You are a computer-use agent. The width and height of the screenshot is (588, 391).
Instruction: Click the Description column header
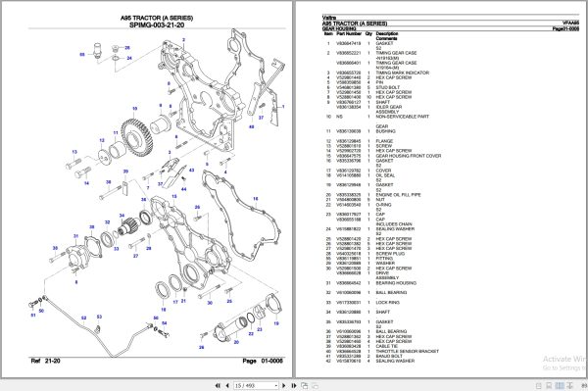[x=387, y=33]
